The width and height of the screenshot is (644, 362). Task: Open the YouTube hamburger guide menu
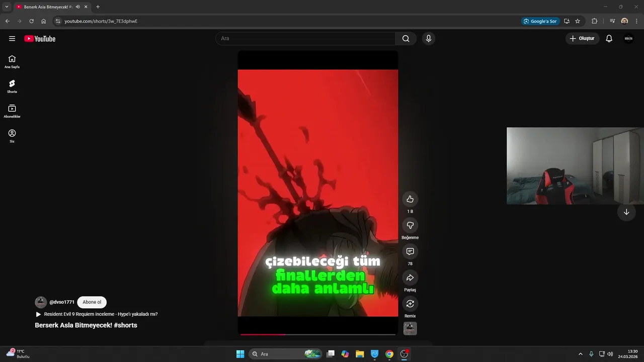tap(12, 39)
